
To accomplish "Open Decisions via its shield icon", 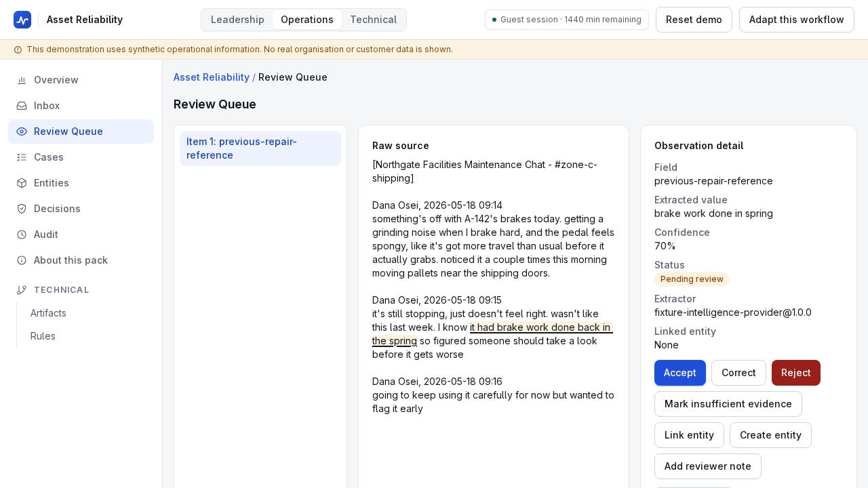I will coord(22,209).
